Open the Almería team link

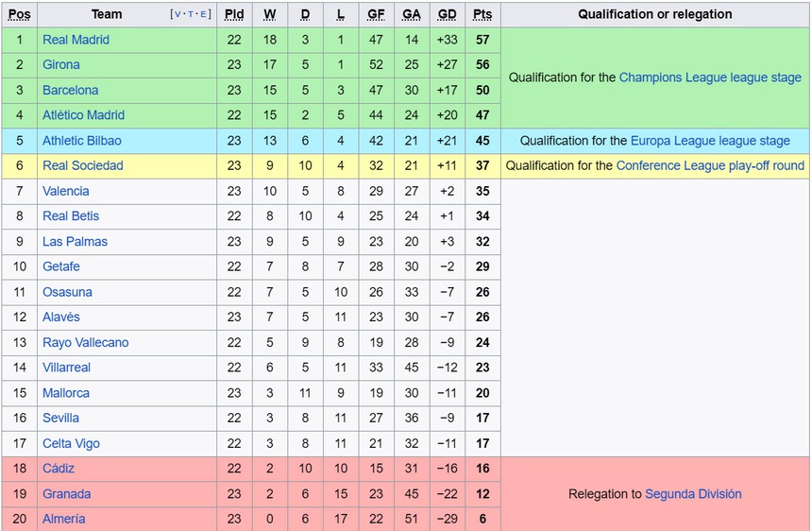63,519
